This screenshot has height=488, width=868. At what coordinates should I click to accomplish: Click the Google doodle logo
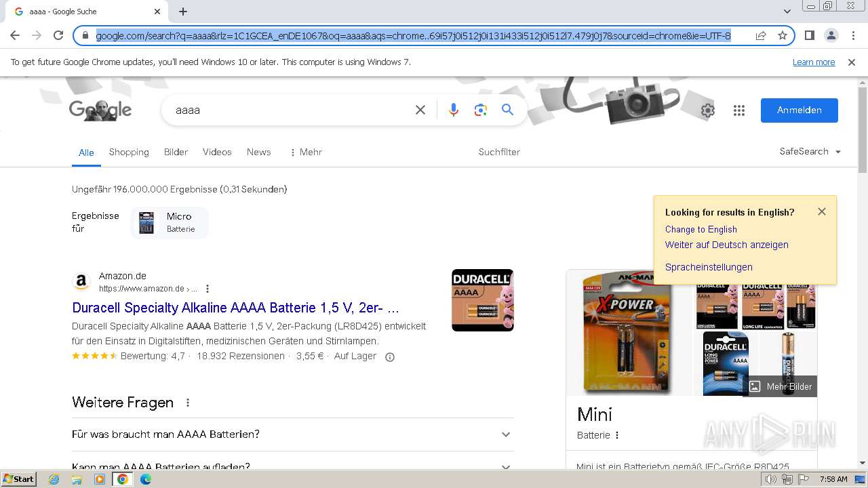pos(100,110)
